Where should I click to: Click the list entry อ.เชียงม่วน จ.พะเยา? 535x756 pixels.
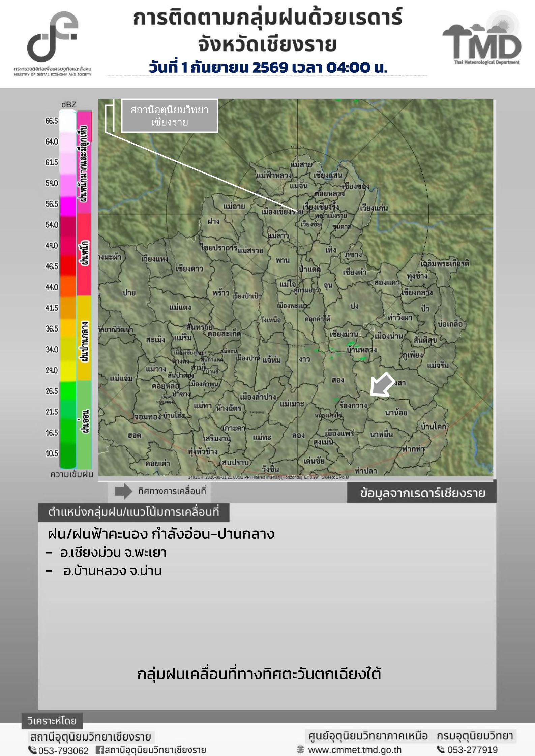click(x=113, y=553)
